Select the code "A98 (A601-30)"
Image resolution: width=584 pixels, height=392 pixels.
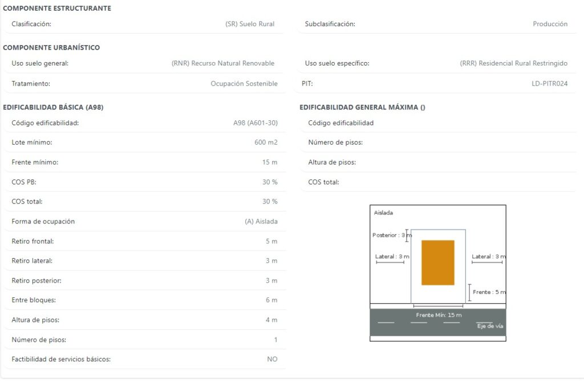pos(255,122)
